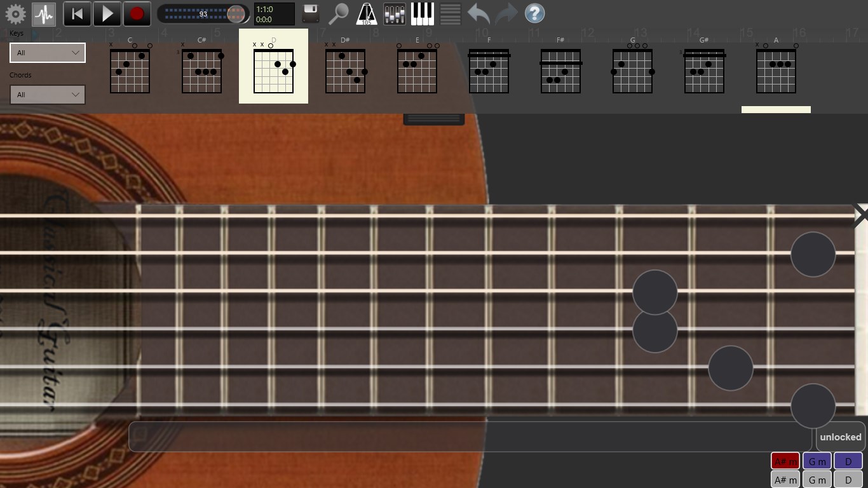This screenshot has height=488, width=868.
Task: Switch to the piano keyboard view
Action: pyautogui.click(x=422, y=13)
